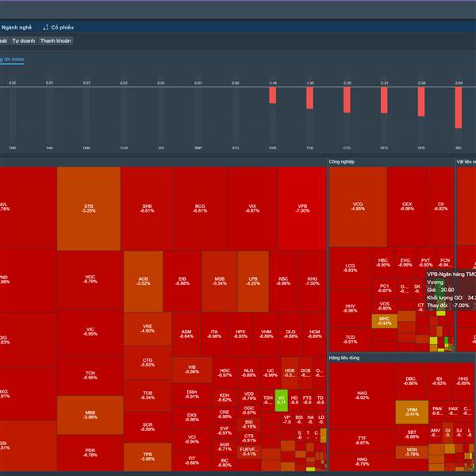476x476 pixels.
Task: Select the HQC -6.79% tile
Action: (90, 279)
